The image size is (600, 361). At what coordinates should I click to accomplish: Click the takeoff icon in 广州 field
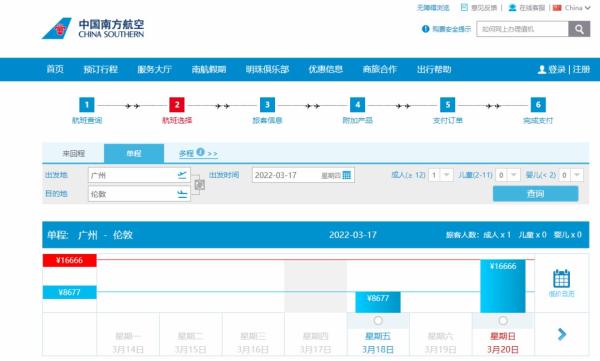[x=182, y=175]
